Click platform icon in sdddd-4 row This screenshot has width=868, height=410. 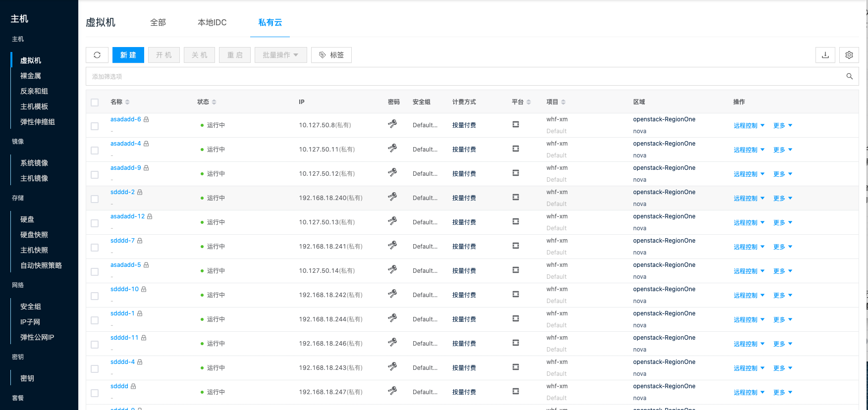(516, 367)
